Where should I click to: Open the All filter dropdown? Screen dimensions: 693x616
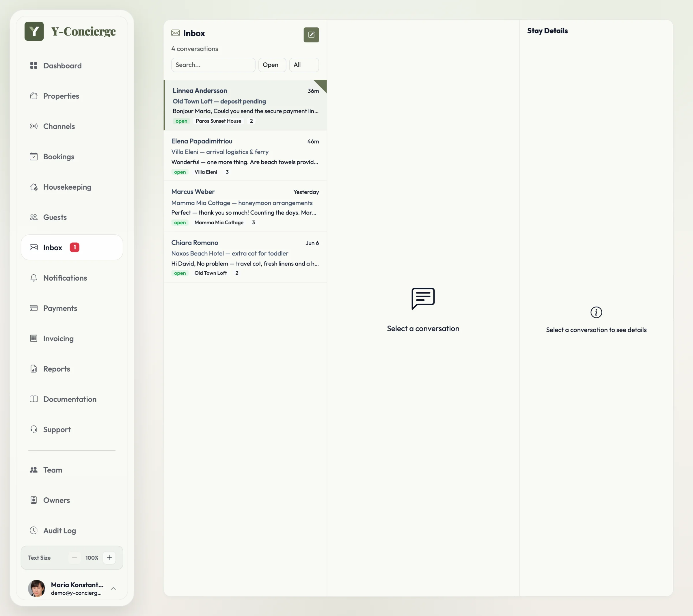tap(304, 65)
